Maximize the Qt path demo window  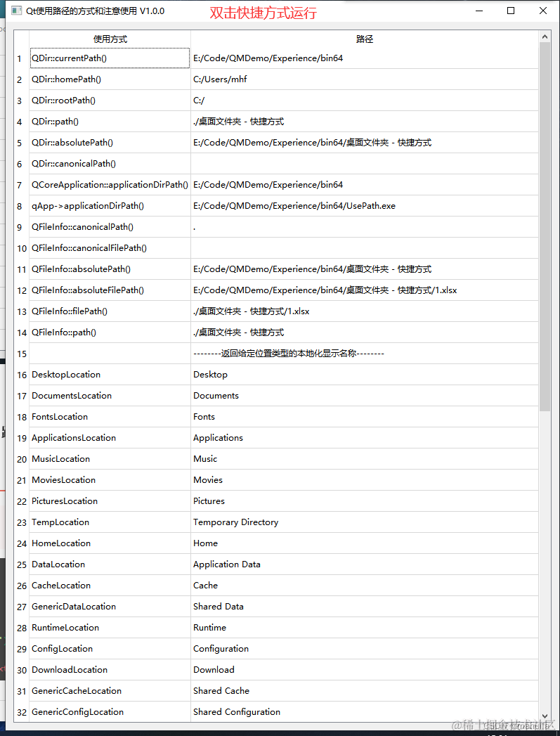pos(511,11)
